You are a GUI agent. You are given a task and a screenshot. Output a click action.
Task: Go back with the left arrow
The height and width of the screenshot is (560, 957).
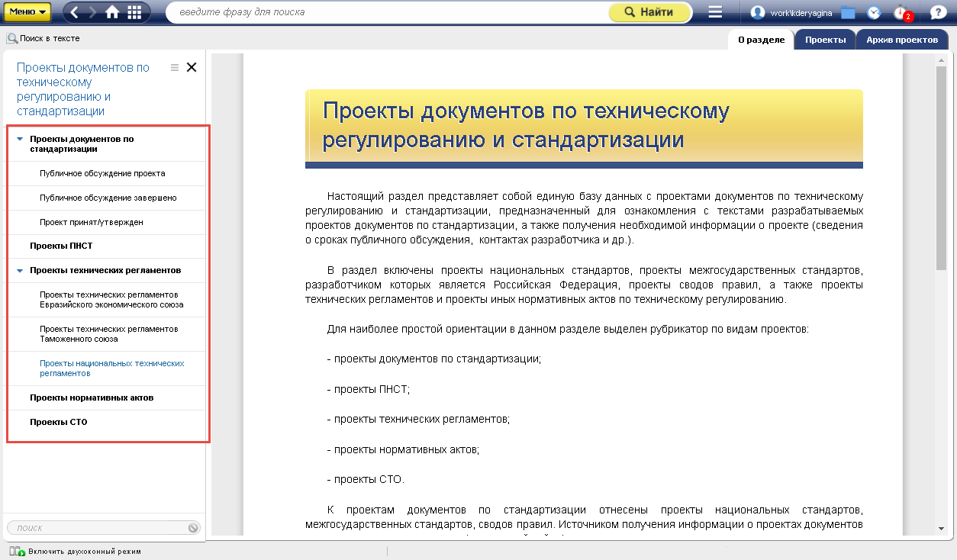[75, 12]
